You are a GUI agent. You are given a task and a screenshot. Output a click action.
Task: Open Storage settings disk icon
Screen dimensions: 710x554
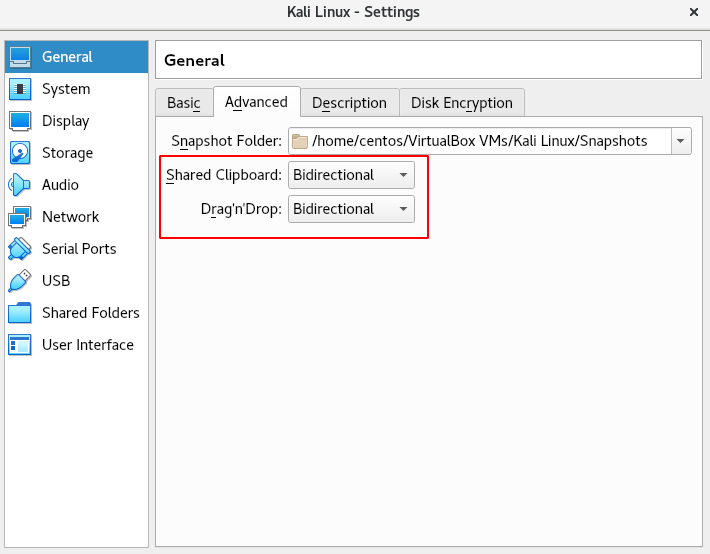tap(20, 153)
